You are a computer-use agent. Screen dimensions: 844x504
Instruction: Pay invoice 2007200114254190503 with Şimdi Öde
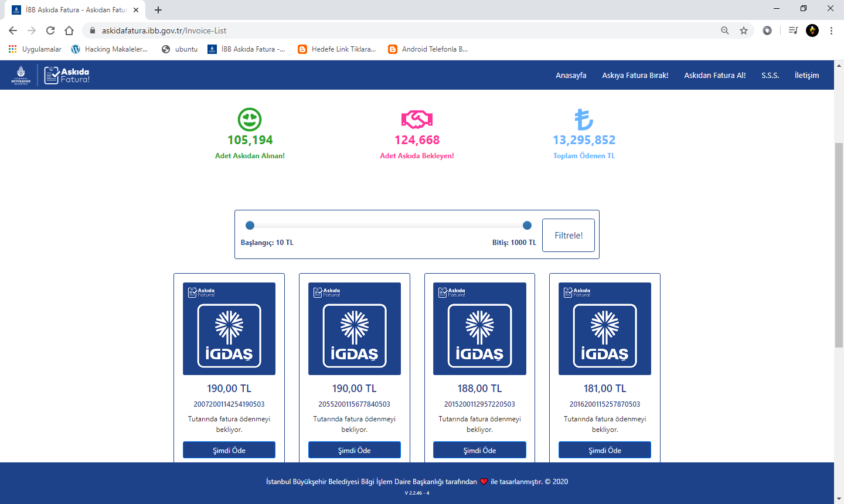pyautogui.click(x=229, y=450)
